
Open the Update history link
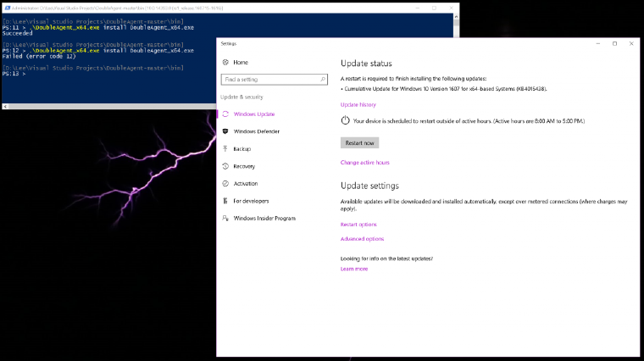(358, 105)
